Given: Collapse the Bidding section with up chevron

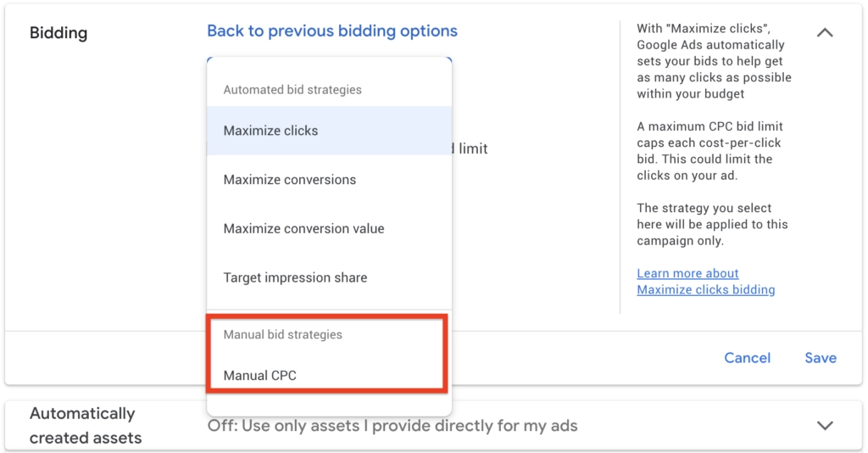Looking at the screenshot, I should click(824, 33).
